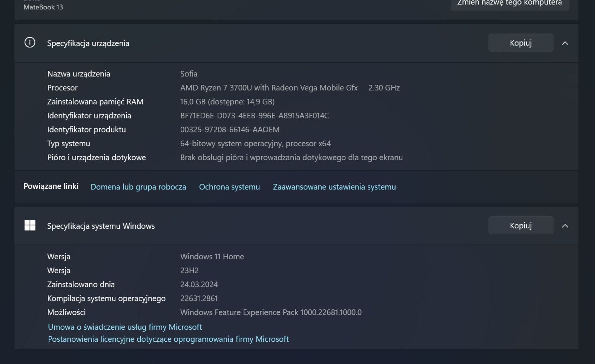Image resolution: width=595 pixels, height=364 pixels.
Task: Open Zaawansowane ustawienia systemu link
Action: (x=334, y=187)
